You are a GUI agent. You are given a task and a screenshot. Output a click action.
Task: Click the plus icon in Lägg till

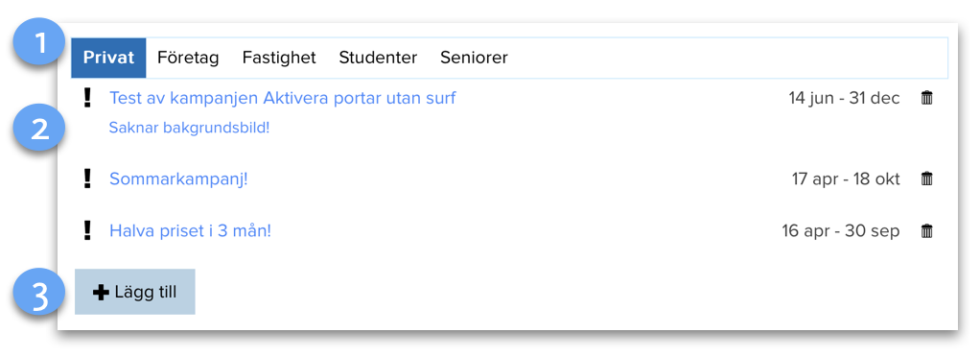click(102, 292)
